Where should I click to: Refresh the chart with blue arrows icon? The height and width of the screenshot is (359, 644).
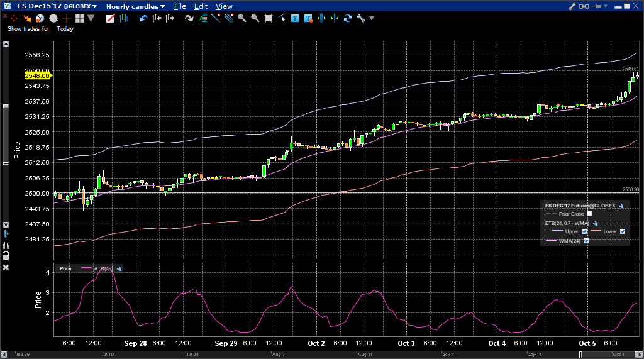[x=347, y=18]
